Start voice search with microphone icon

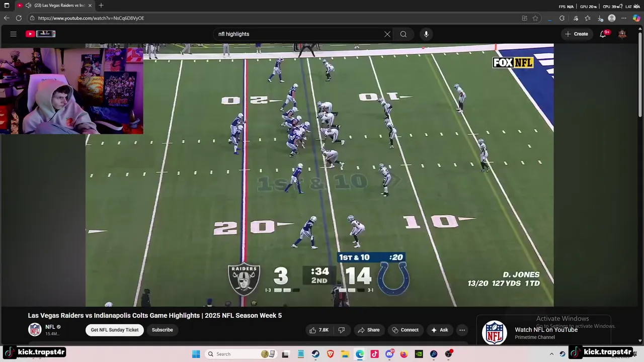426,34
